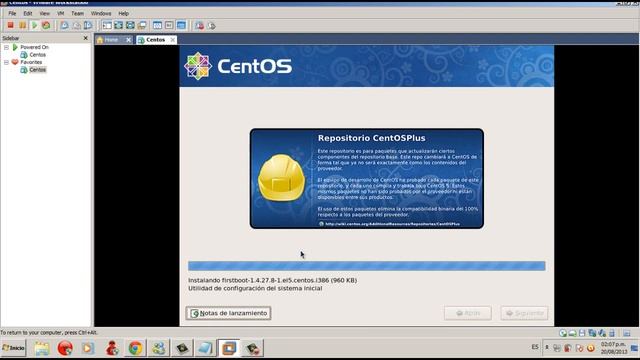
Task: Open the Windows menu
Action: [101, 13]
